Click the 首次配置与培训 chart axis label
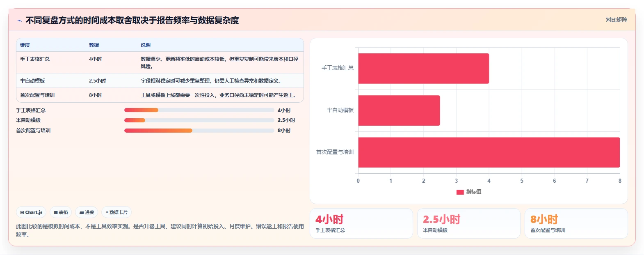 [x=335, y=152]
